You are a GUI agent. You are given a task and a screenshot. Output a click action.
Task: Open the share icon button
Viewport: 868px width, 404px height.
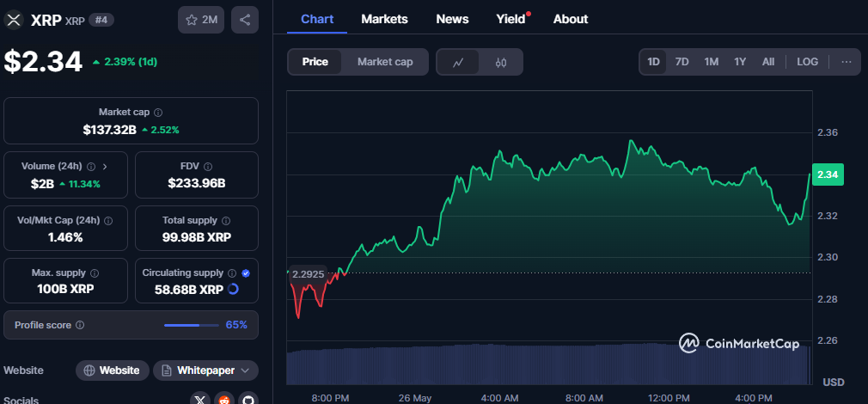[x=245, y=20]
